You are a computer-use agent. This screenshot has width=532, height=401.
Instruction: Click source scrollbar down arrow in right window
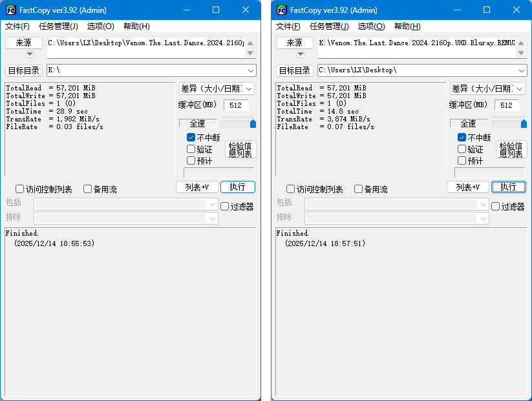pyautogui.click(x=521, y=53)
